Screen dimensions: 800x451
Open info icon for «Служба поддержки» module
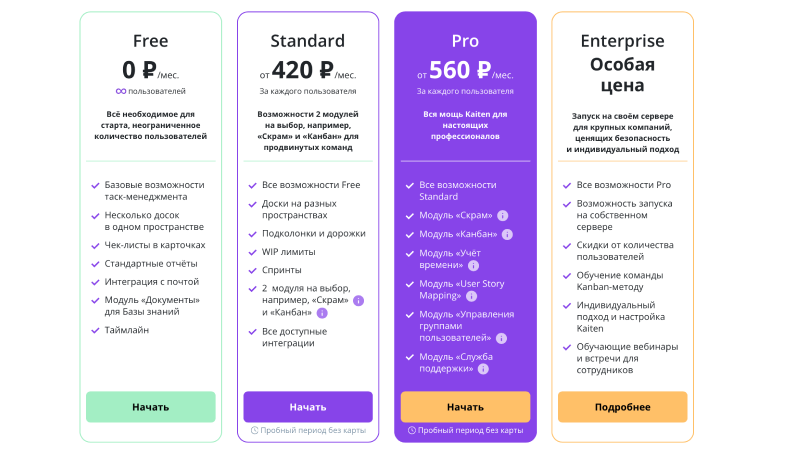click(x=483, y=369)
